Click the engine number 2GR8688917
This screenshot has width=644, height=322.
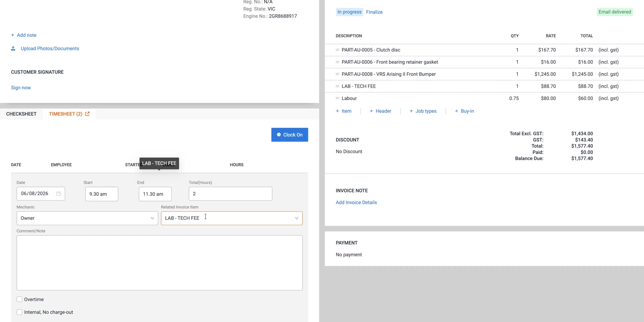pos(283,16)
